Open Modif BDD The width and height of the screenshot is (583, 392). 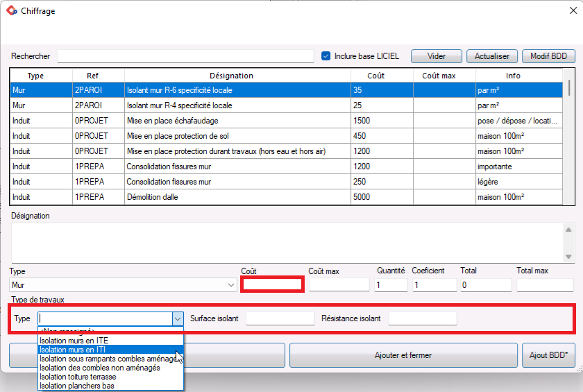[548, 56]
